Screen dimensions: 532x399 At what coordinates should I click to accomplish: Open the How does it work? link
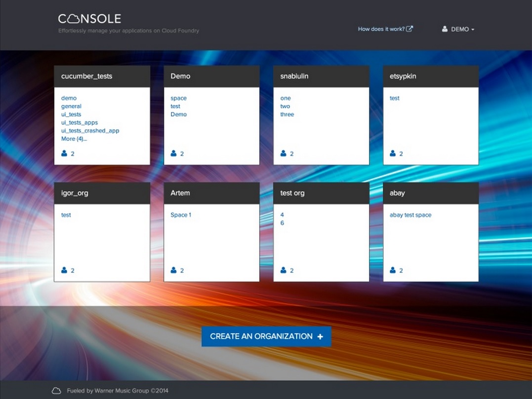[385, 29]
